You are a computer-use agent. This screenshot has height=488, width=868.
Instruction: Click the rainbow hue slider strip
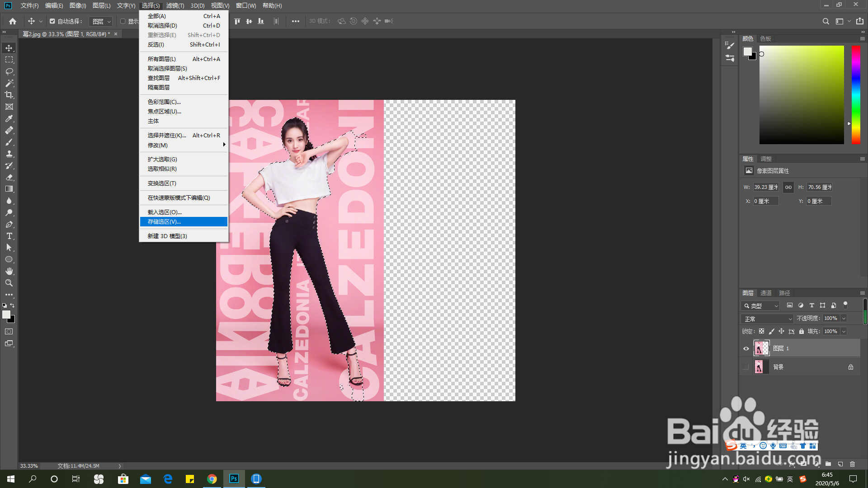tap(856, 95)
